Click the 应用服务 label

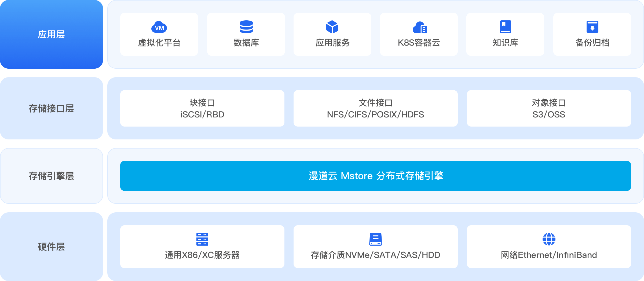point(332,43)
